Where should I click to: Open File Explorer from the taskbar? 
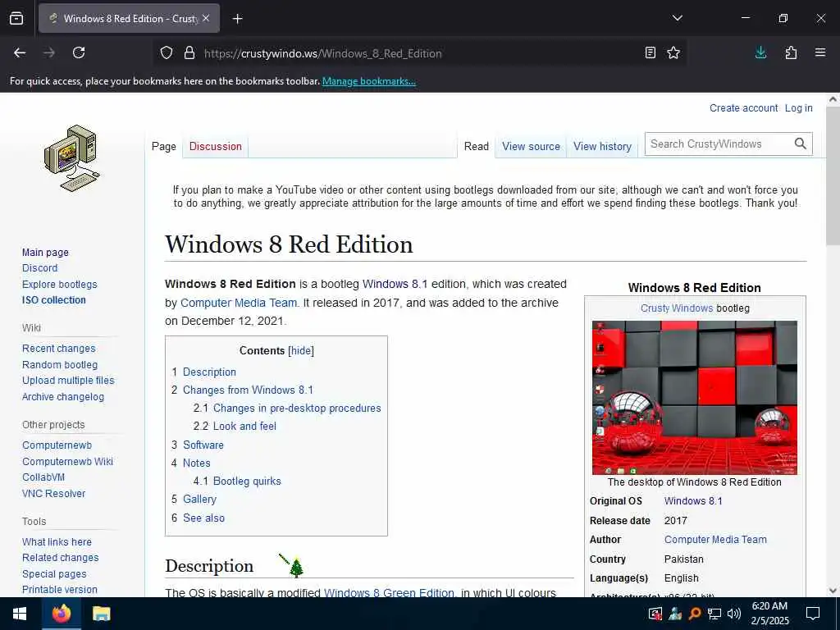click(x=101, y=614)
